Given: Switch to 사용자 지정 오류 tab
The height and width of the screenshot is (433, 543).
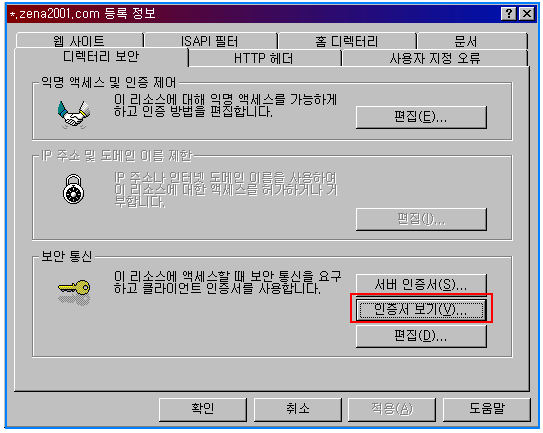Looking at the screenshot, I should click(435, 58).
